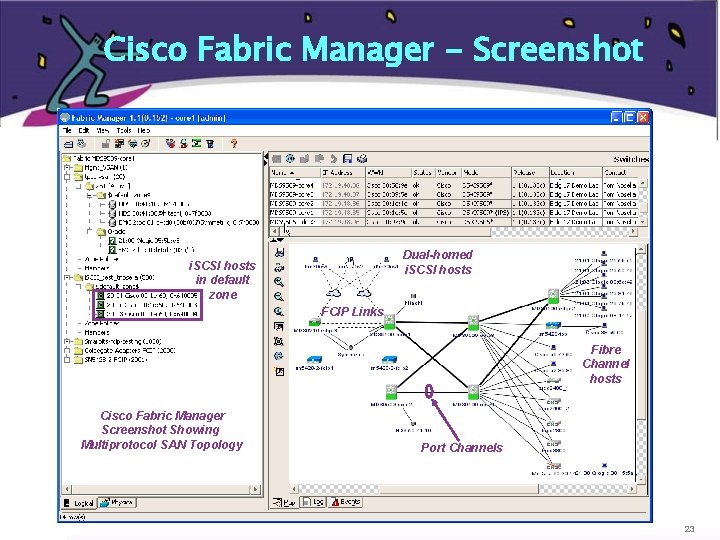Select the Fabric MDS9509-core1 root tree item
720x540 pixels.
click(99, 158)
